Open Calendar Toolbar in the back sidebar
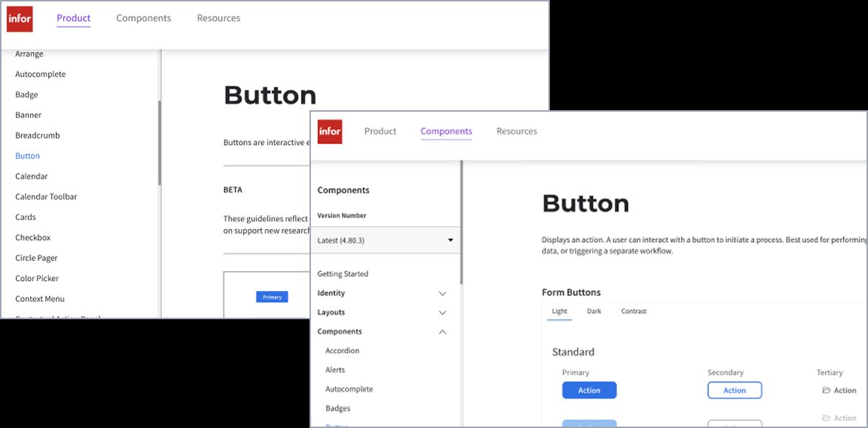The width and height of the screenshot is (868, 428). pyautogui.click(x=46, y=197)
